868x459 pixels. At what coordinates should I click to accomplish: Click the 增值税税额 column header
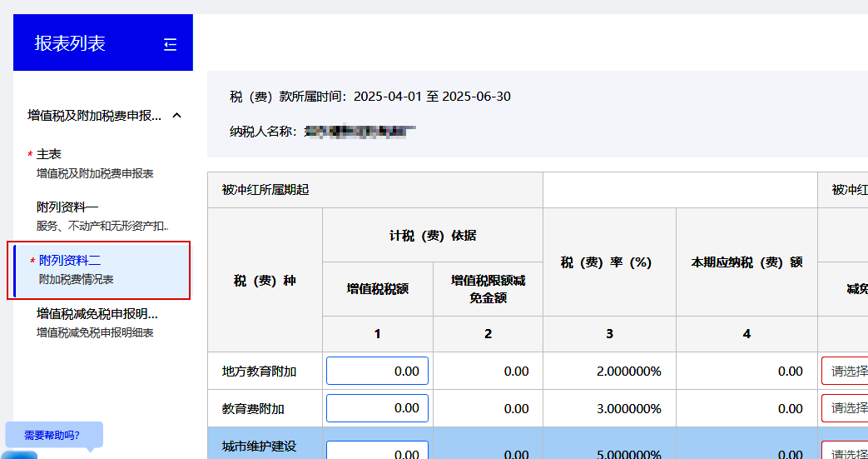(378, 289)
